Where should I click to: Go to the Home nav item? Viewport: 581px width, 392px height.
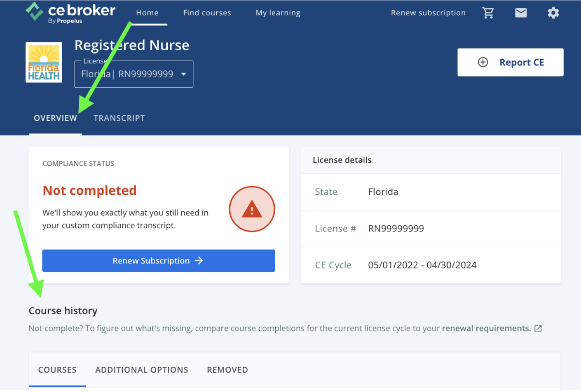click(x=147, y=13)
